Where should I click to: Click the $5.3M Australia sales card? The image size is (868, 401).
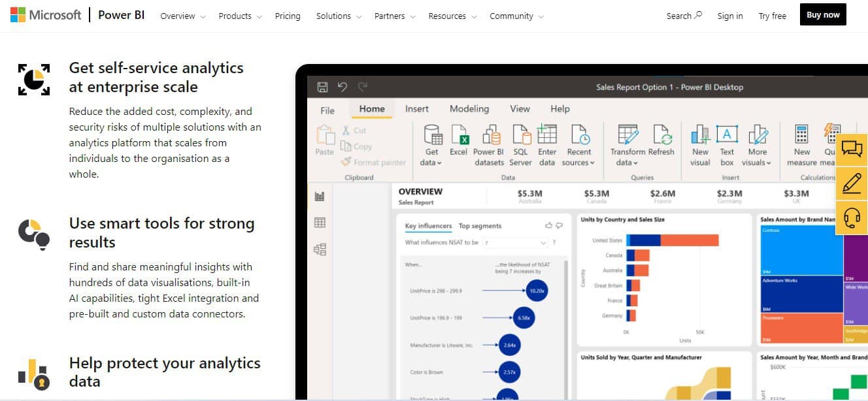(x=529, y=196)
